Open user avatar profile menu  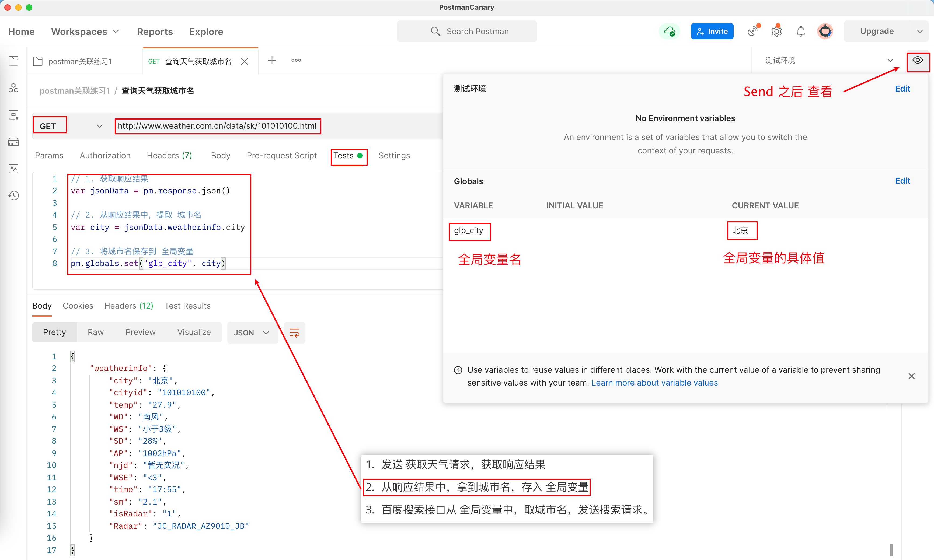pyautogui.click(x=825, y=31)
